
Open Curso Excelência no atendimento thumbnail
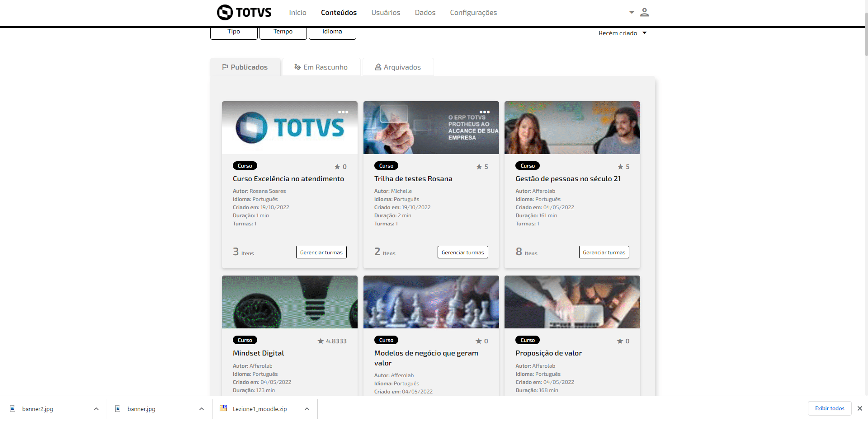tap(290, 127)
